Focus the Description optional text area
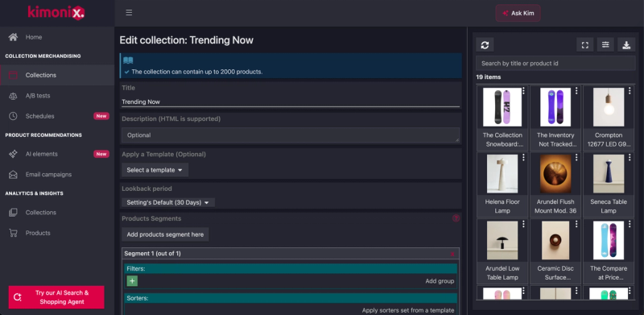Viewport: 644px width, 315px height. [291, 135]
